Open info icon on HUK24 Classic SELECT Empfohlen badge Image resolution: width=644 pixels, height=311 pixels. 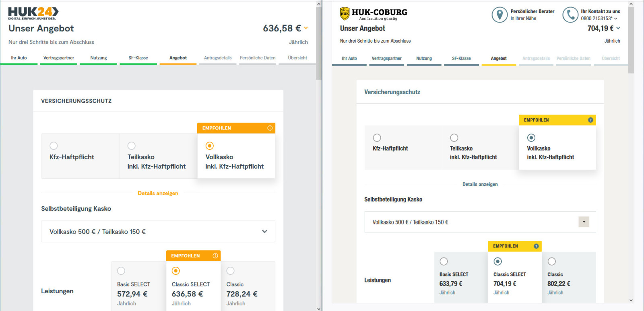215,255
